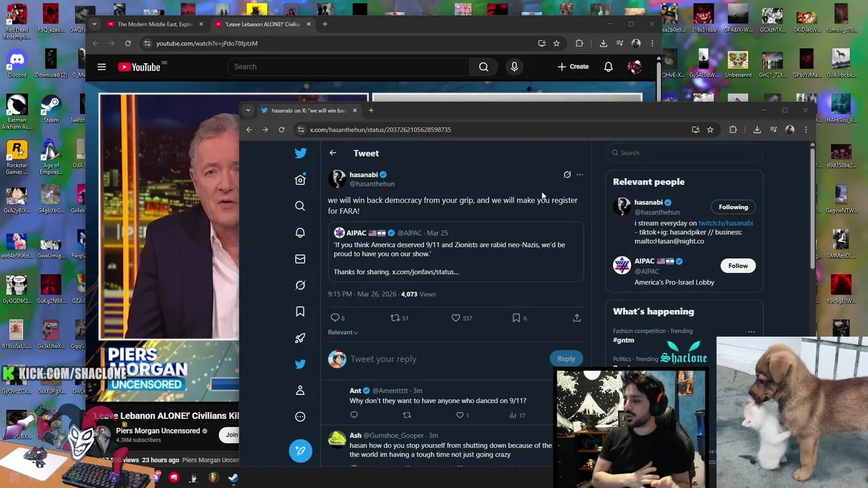
Task: Open Discord desktop shortcut
Action: pyautogui.click(x=17, y=63)
